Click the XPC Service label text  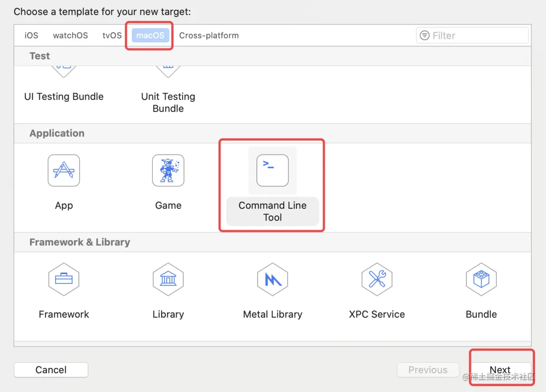[377, 314]
